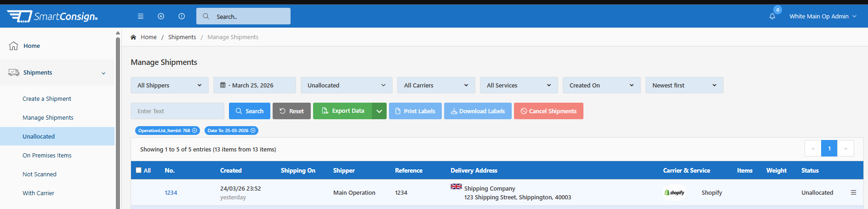Open Manage Shipments in sidebar
868x209 pixels.
click(x=48, y=117)
